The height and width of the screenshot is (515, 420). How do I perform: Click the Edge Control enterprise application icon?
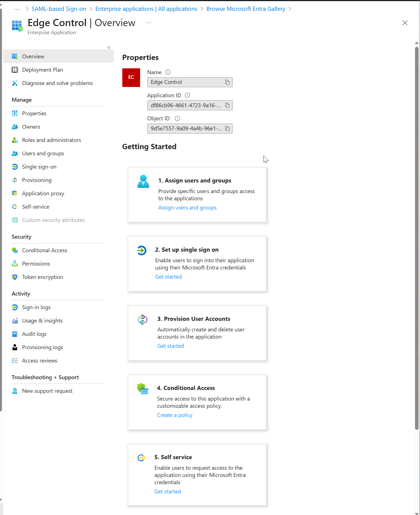(x=17, y=26)
